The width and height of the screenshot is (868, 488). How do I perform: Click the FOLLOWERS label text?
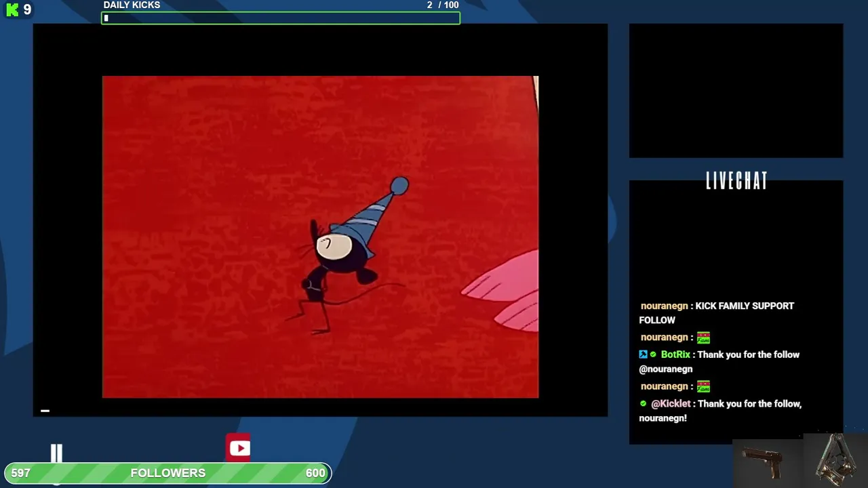[167, 473]
